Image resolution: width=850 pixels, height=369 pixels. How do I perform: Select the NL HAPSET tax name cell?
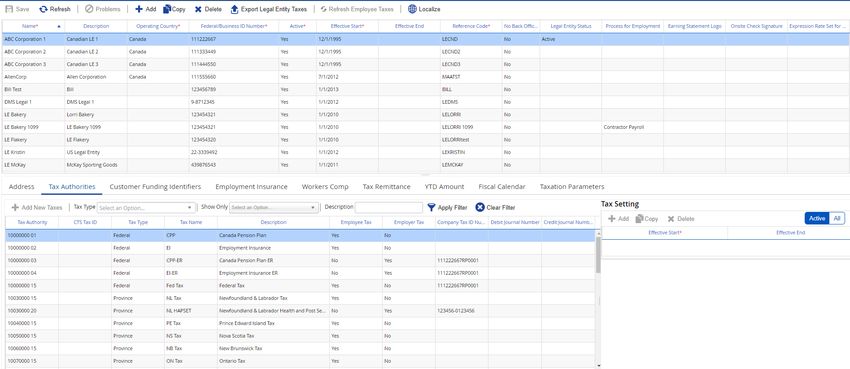tap(191, 311)
